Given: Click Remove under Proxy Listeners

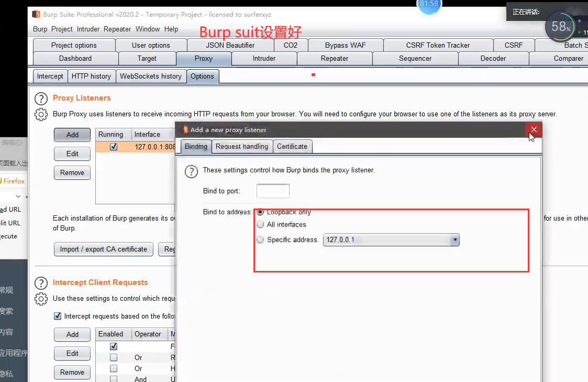Looking at the screenshot, I should tap(72, 172).
